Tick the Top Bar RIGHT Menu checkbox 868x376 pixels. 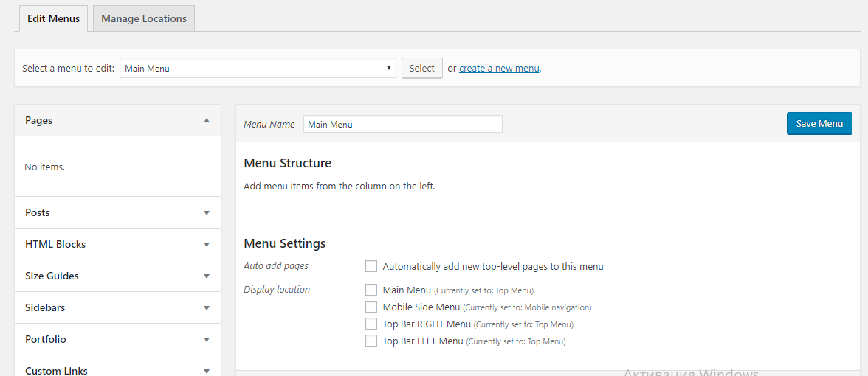[371, 324]
